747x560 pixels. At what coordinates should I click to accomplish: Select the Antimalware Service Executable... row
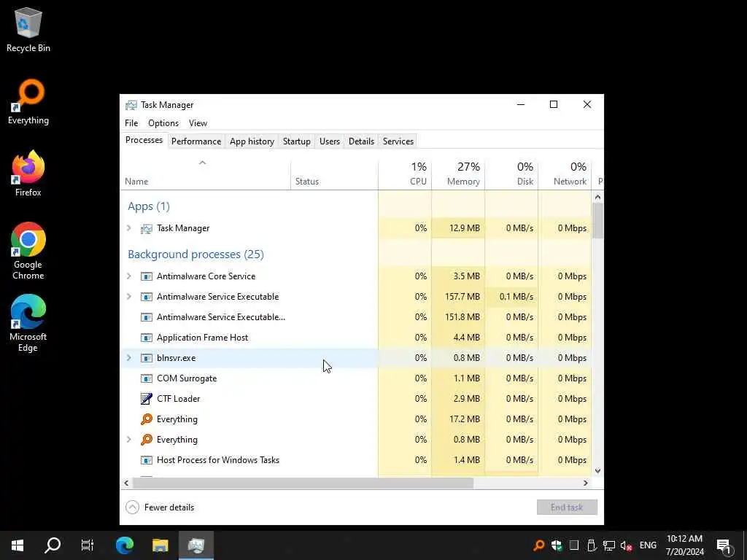point(356,317)
